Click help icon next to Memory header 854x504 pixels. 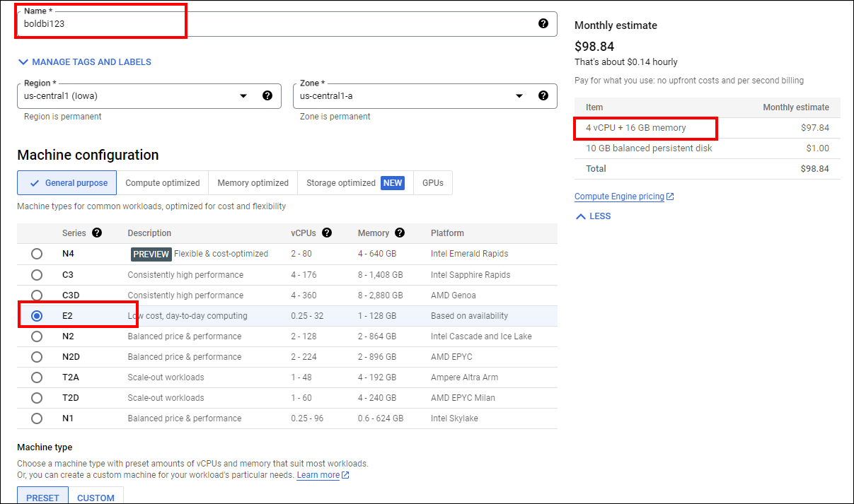[x=400, y=233]
